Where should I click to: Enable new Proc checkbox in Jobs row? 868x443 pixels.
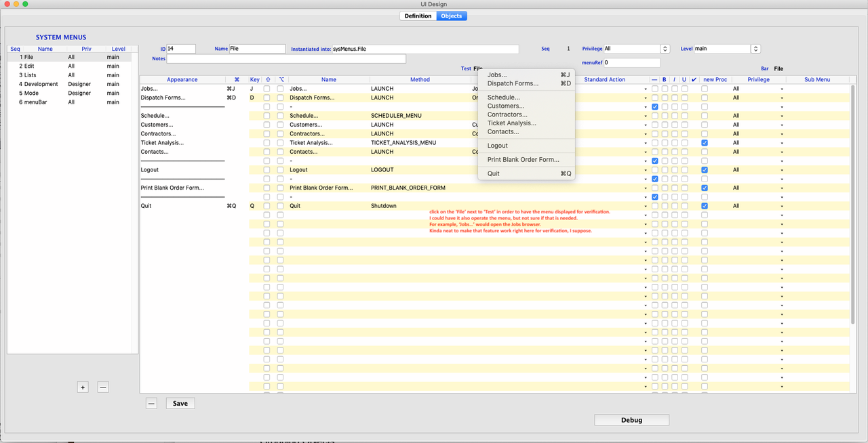pos(705,89)
